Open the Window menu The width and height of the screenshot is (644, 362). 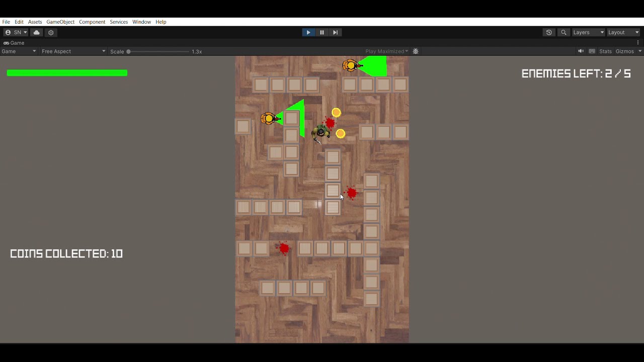click(141, 22)
